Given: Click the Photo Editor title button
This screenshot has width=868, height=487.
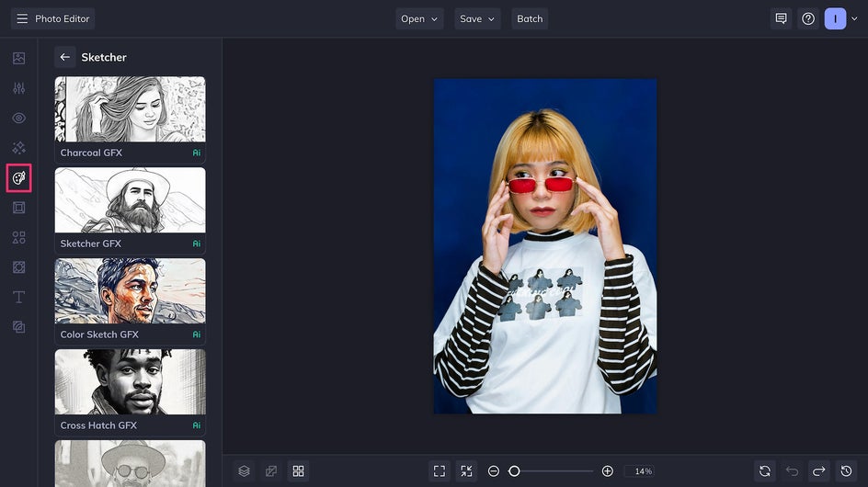Looking at the screenshot, I should coord(53,18).
